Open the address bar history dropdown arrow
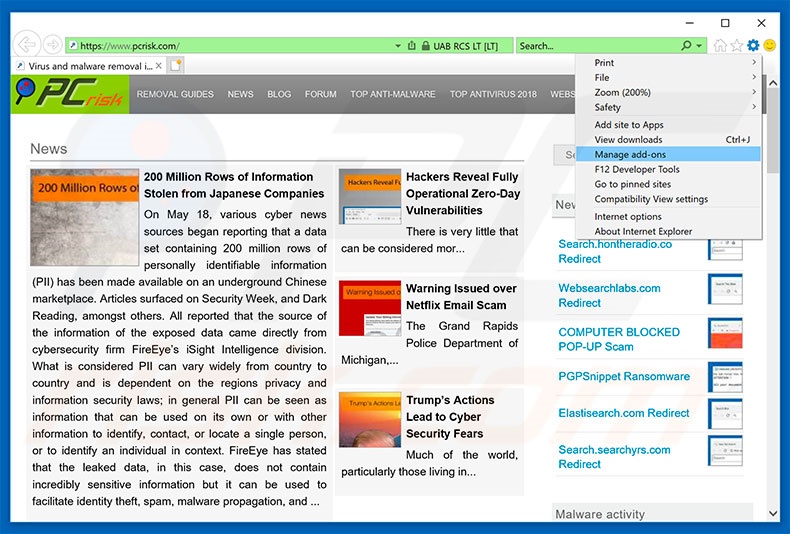Viewport: 790px width, 534px height. (398, 46)
